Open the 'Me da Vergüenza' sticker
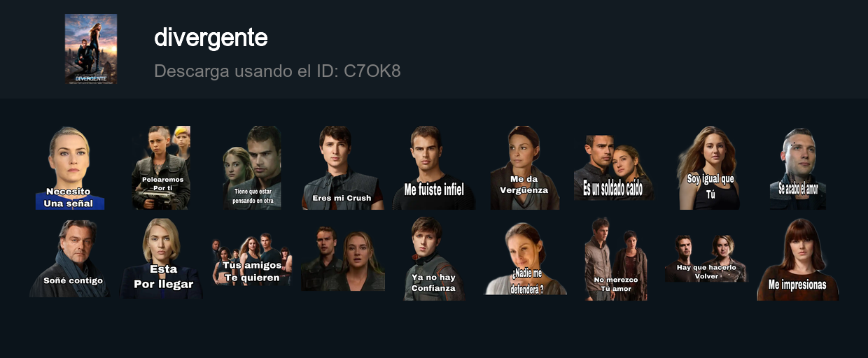 pyautogui.click(x=524, y=168)
